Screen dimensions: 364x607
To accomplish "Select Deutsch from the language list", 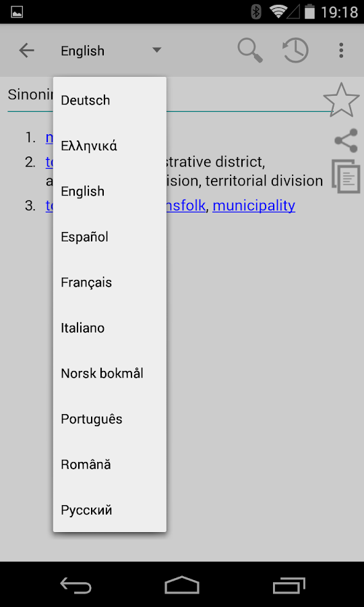I will pyautogui.click(x=110, y=100).
